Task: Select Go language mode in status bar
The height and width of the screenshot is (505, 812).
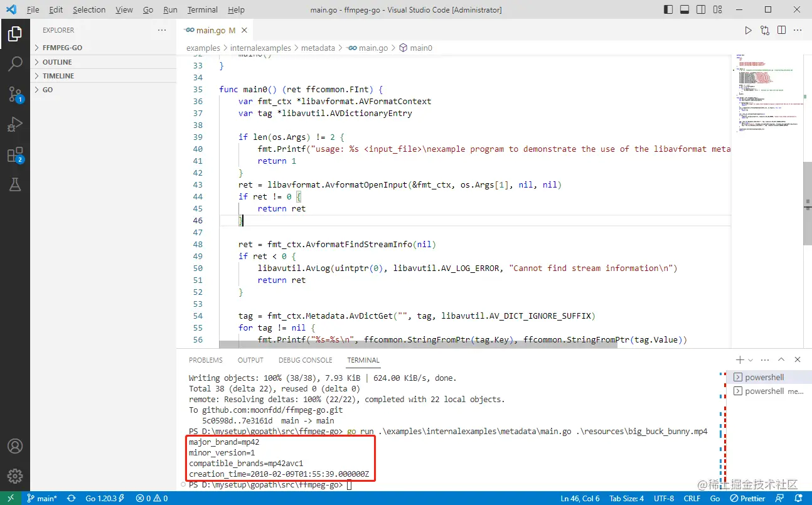Action: click(x=715, y=498)
